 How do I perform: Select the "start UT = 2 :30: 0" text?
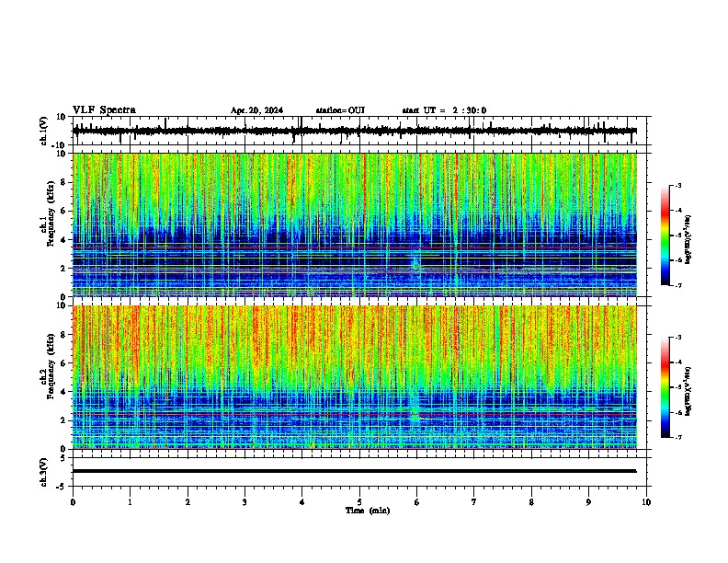(444, 110)
